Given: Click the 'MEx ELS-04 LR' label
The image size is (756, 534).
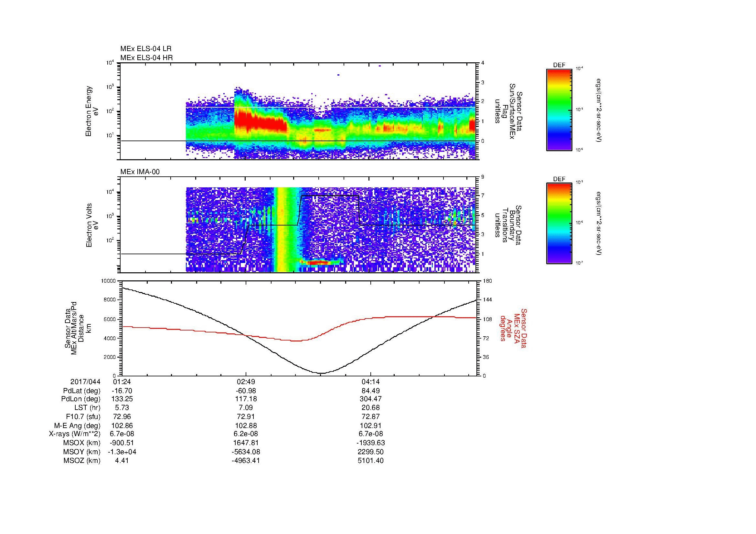Looking at the screenshot, I should point(146,49).
